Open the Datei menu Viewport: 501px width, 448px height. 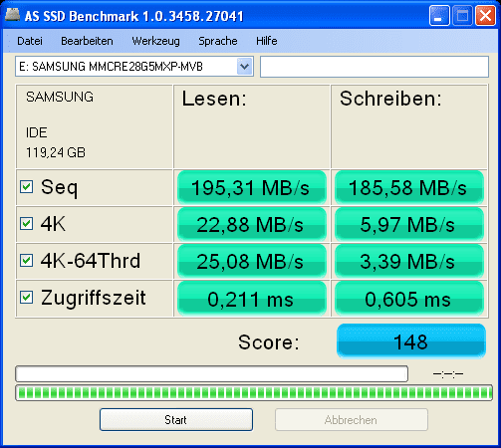click(x=30, y=41)
